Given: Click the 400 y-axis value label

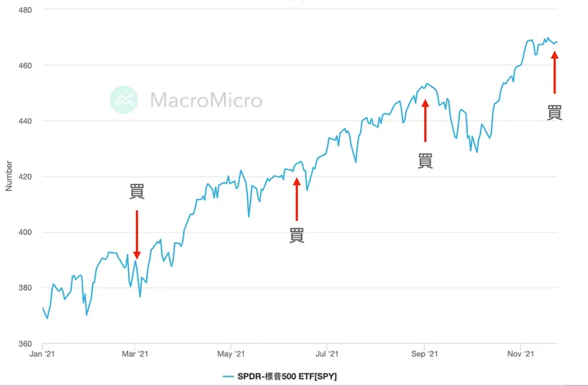Looking at the screenshot, I should point(25,233).
